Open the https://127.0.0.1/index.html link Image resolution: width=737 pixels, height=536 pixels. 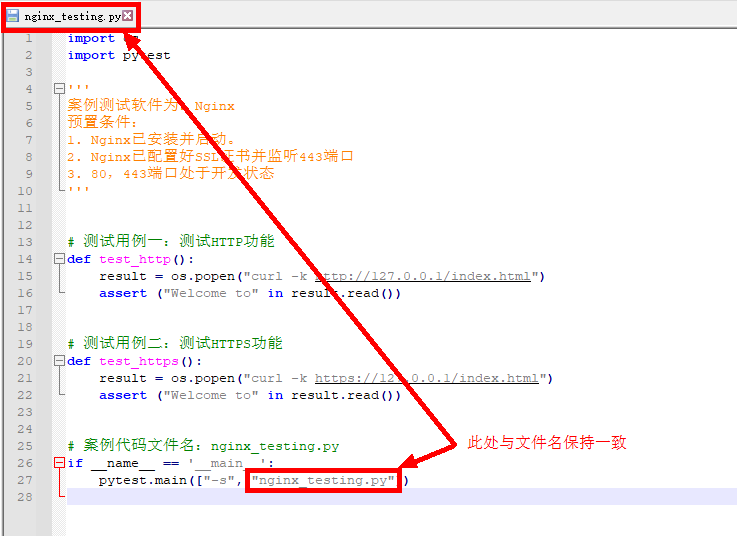[427, 378]
